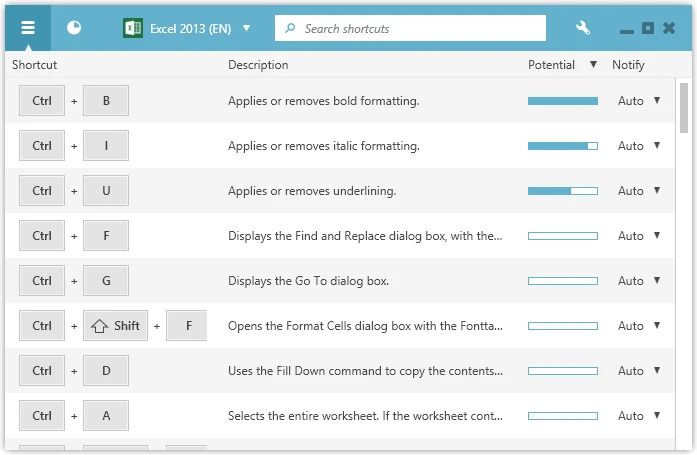
Task: Click the Shortcut column header
Action: click(x=35, y=65)
